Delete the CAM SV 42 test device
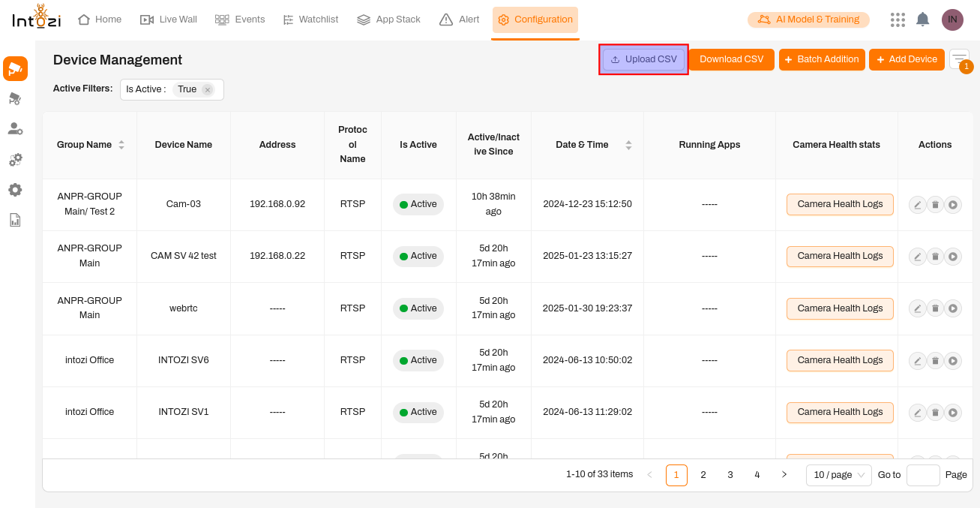 tap(935, 257)
